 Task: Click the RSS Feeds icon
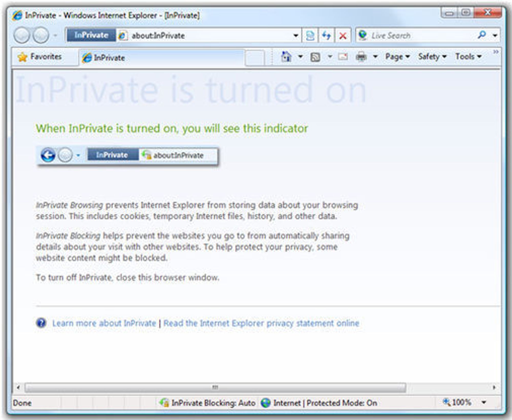315,57
